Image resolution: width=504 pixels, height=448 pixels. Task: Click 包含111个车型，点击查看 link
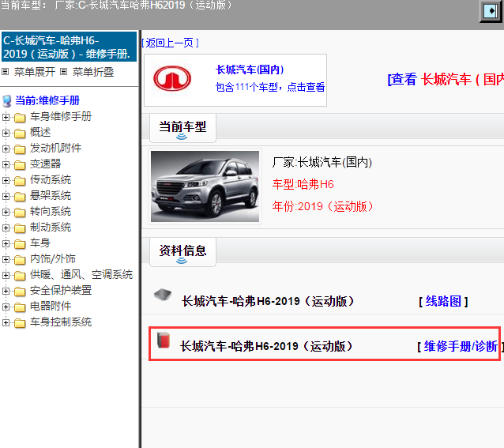270,87
